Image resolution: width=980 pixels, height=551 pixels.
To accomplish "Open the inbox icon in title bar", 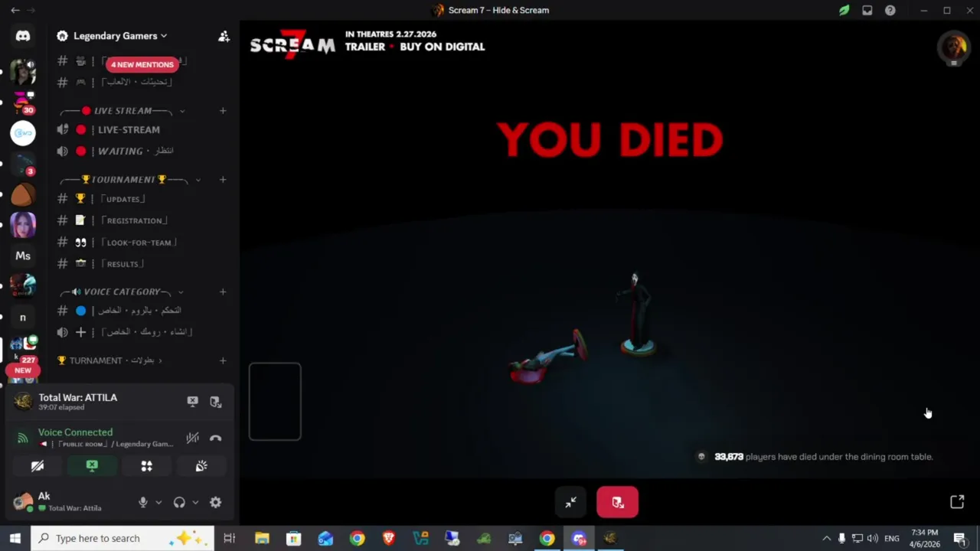I will tap(867, 10).
